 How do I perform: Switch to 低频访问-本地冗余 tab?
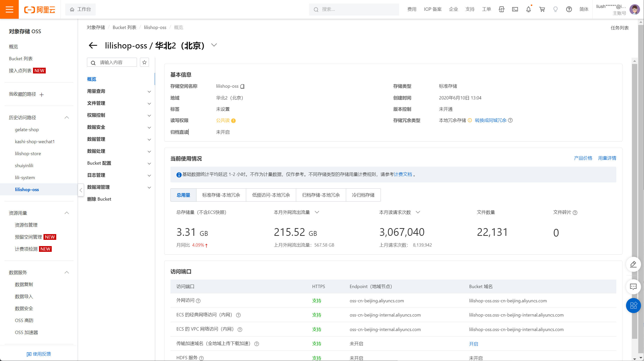[271, 195]
